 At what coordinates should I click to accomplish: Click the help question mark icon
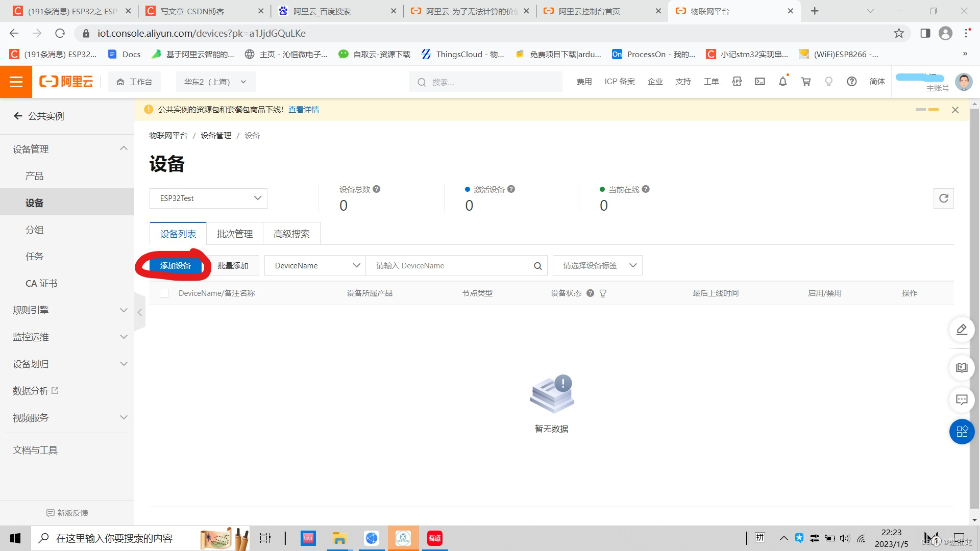coord(851,82)
